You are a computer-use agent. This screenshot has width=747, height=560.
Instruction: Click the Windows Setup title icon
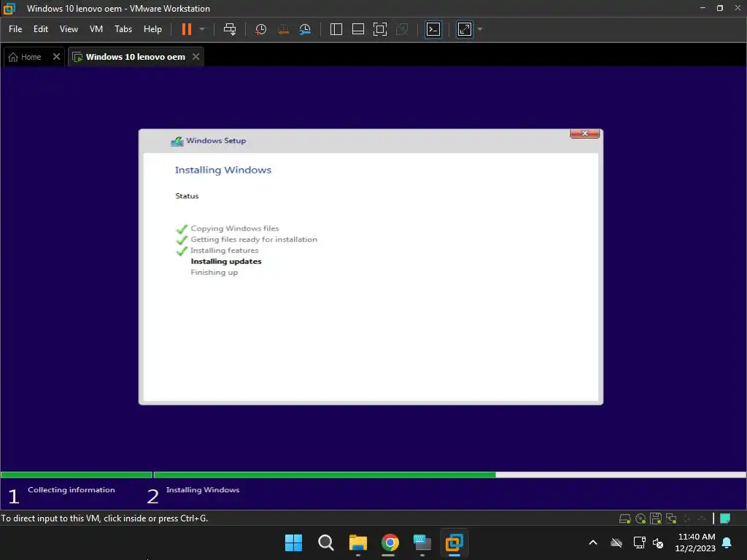[x=177, y=141]
